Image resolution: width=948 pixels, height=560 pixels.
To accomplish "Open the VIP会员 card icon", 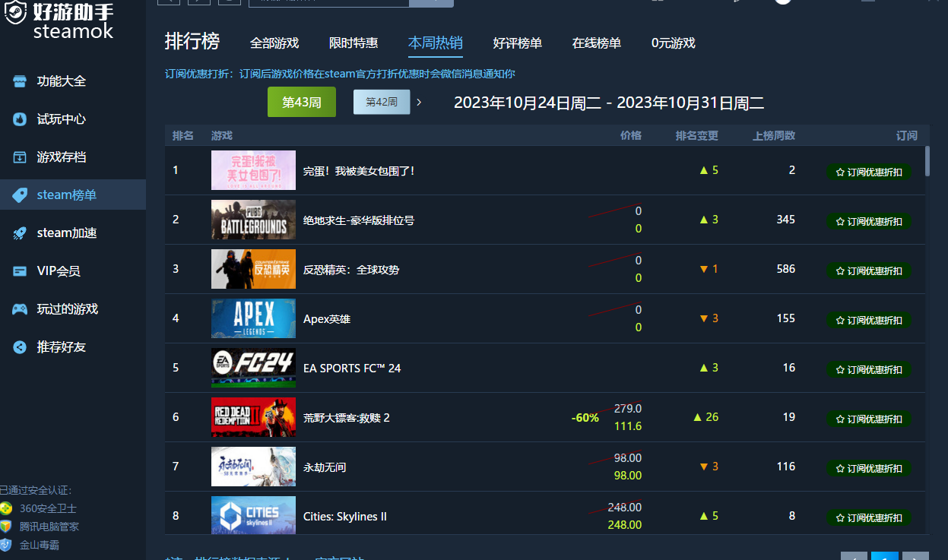I will coord(20,271).
